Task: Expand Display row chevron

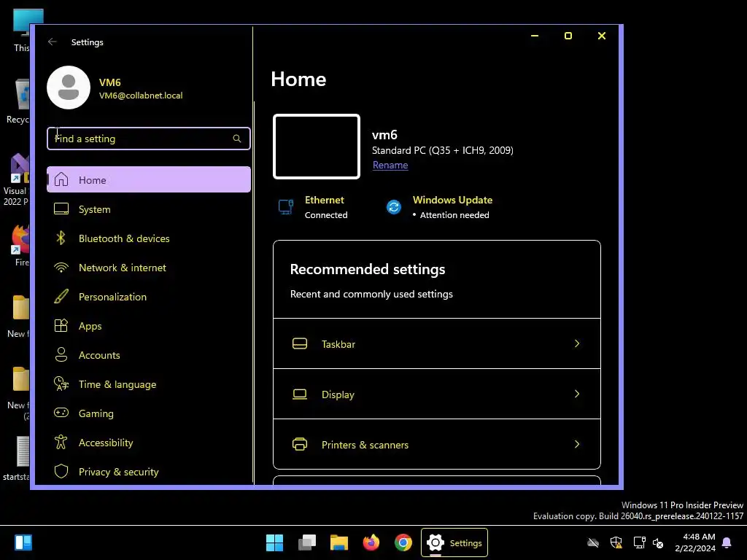Action: 577,394
